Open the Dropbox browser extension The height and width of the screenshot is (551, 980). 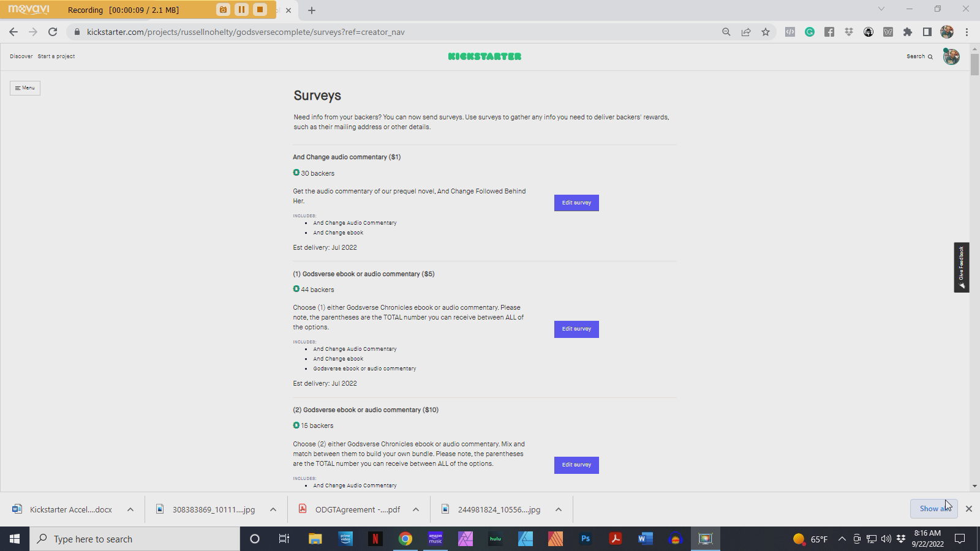pos(848,32)
